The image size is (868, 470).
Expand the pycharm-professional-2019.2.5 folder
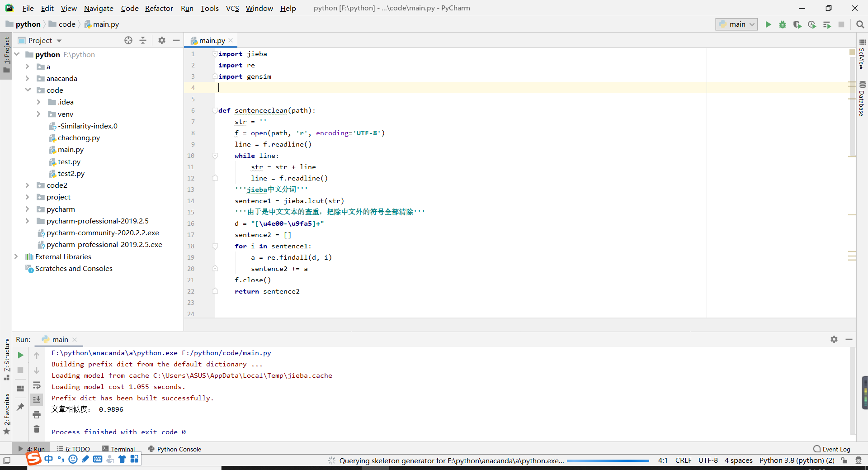tap(27, 221)
